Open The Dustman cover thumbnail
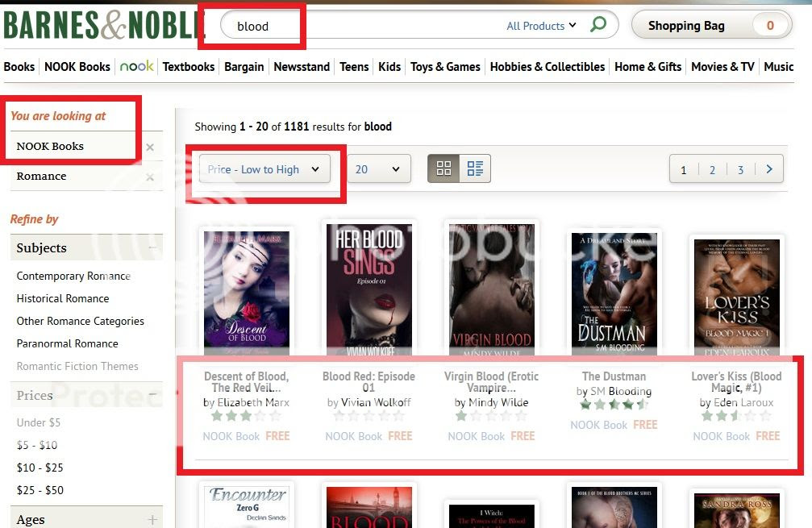 (614, 293)
